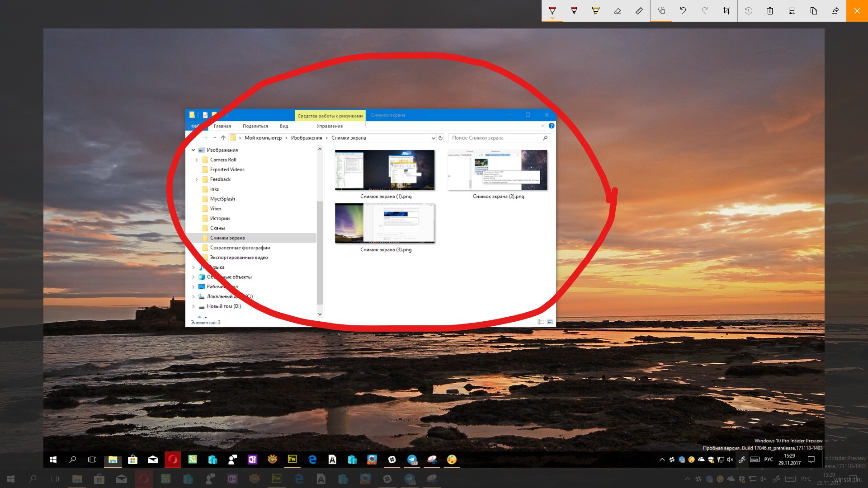Click the Delete annotation icon

point(770,11)
